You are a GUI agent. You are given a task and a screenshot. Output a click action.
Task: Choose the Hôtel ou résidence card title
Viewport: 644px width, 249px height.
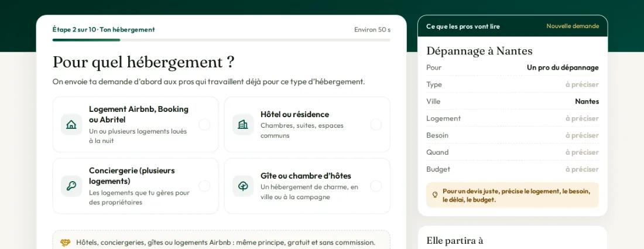click(294, 114)
